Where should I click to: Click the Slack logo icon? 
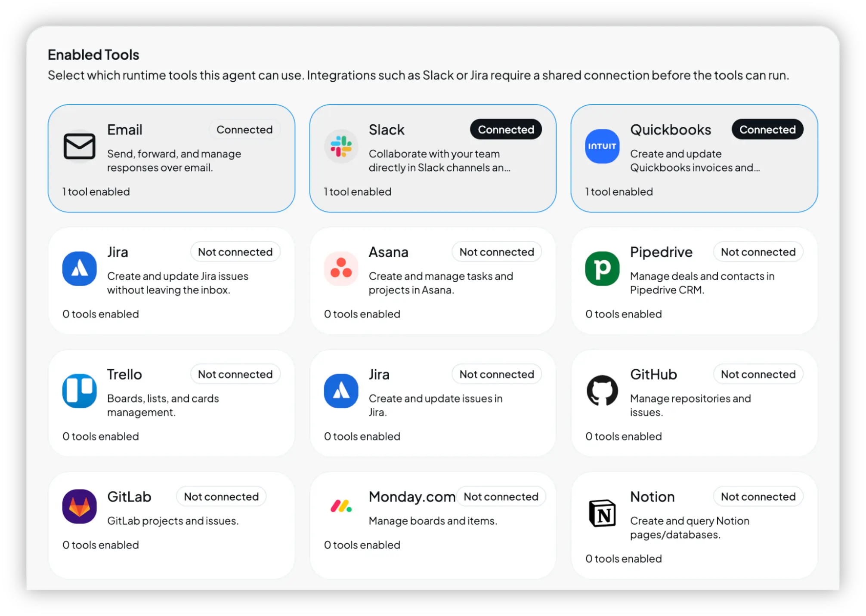341,146
